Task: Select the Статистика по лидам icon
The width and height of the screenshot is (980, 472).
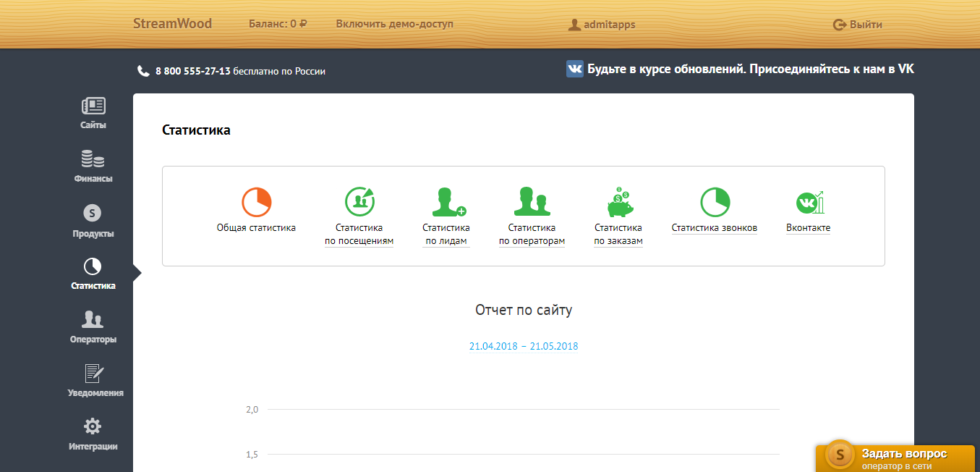Action: pos(447,202)
